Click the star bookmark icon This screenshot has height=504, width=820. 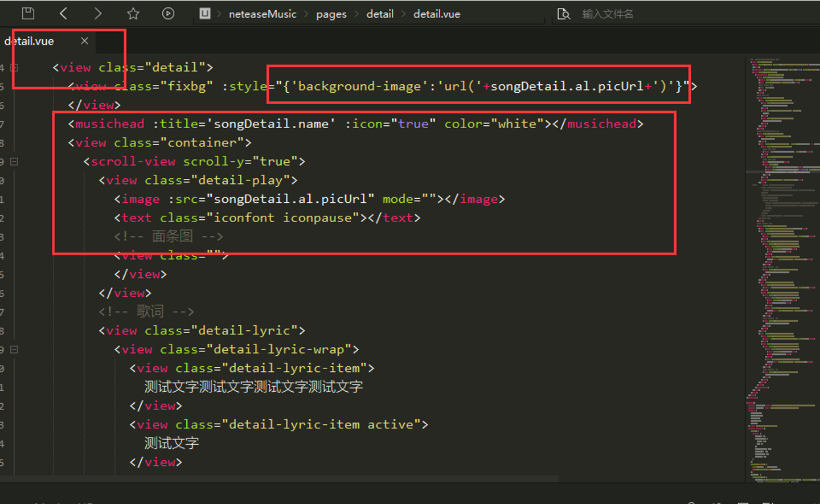133,13
